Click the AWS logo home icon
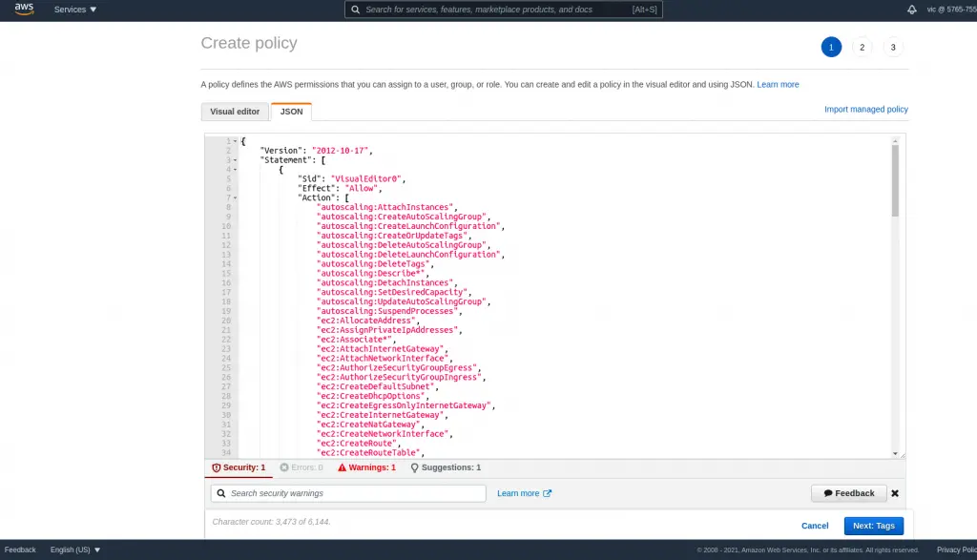 (24, 9)
